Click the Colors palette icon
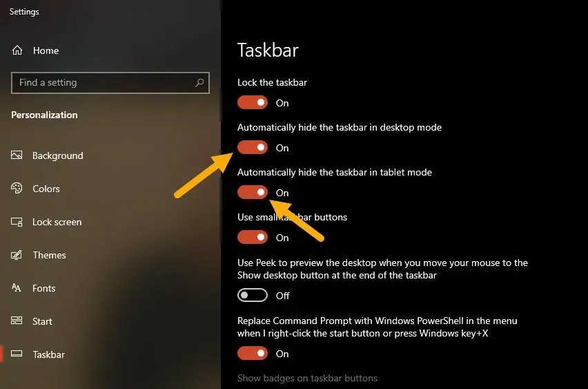Image resolution: width=588 pixels, height=389 pixels. click(17, 188)
